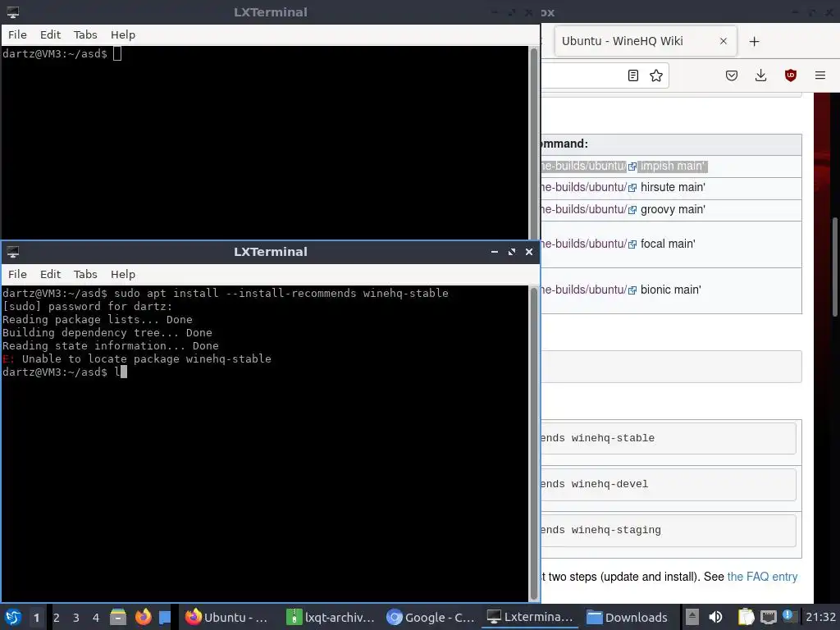This screenshot has height=630, width=840.
Task: Open the LXQt application menu
Action: pyautogui.click(x=13, y=617)
